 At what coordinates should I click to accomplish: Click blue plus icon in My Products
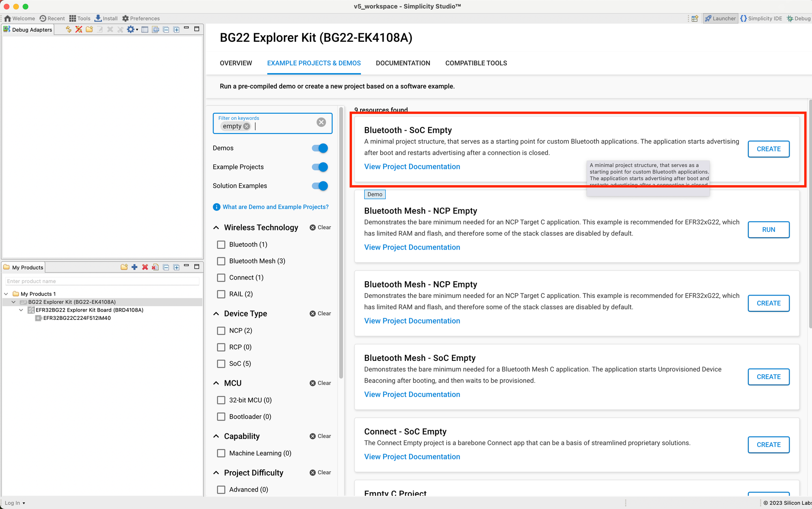point(134,267)
